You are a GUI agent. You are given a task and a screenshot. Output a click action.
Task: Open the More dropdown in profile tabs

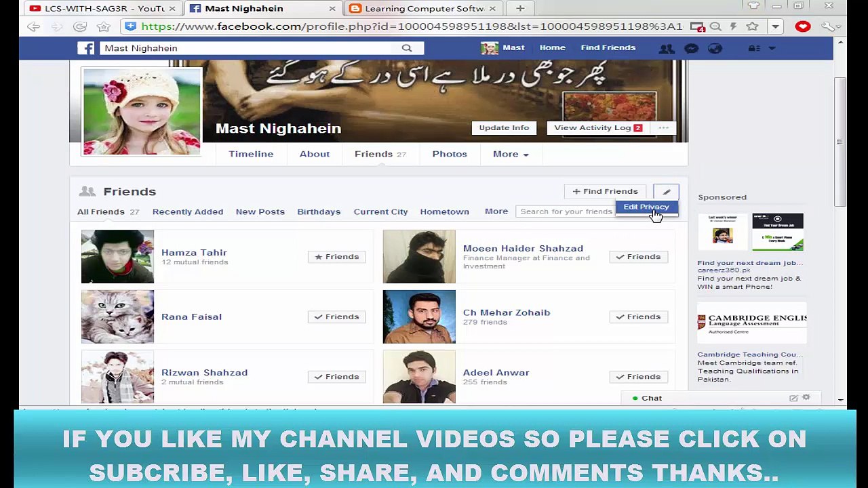pyautogui.click(x=511, y=154)
